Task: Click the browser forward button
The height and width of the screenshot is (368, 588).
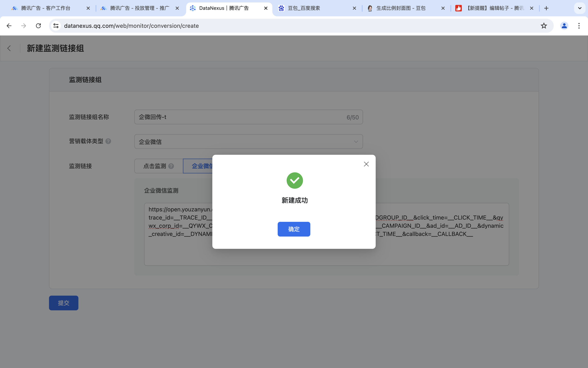Action: [x=23, y=26]
